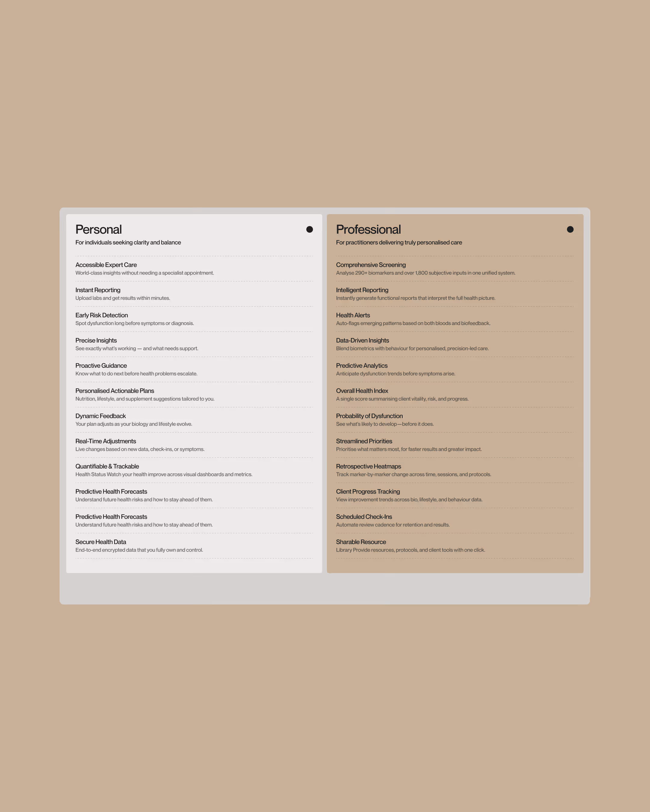This screenshot has width=650, height=812.
Task: Click the Quantifiable & Trackable title
Action: pos(107,466)
